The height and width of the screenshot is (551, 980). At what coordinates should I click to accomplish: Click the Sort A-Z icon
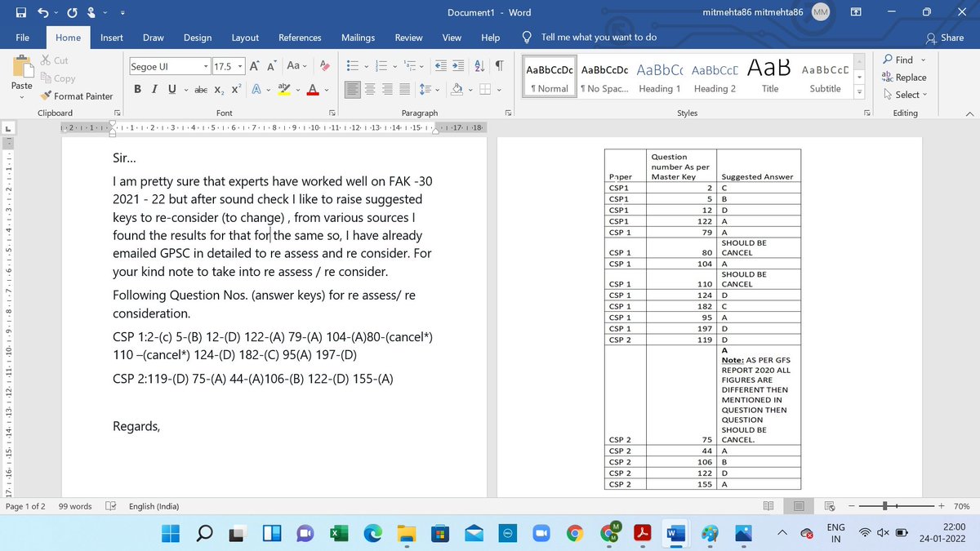[x=479, y=66]
